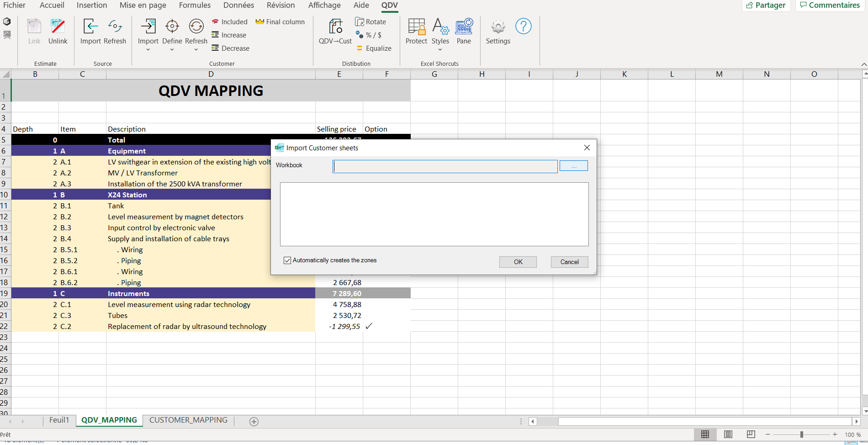Click the Source Import icon
The height and width of the screenshot is (445, 868).
(x=90, y=26)
